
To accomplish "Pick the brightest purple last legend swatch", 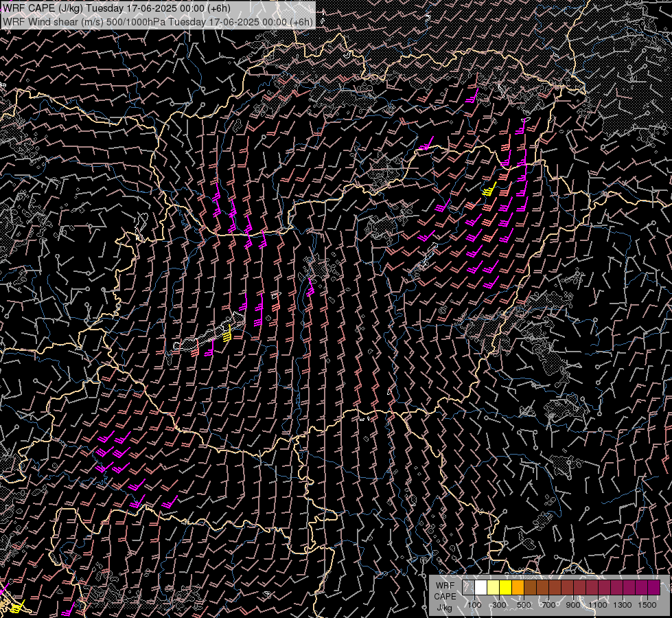I will coord(653,587).
